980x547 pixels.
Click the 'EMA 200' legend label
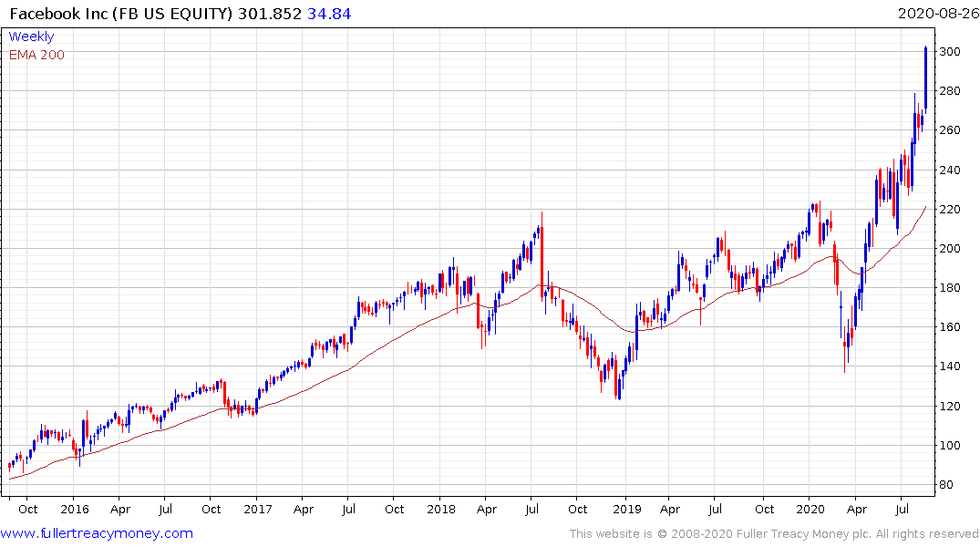tap(36, 55)
